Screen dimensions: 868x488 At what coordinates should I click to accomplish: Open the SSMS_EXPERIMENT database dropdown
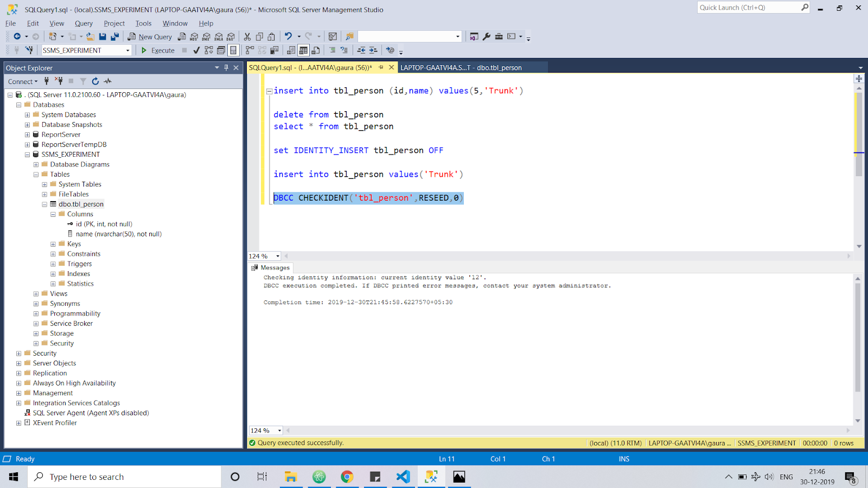128,50
